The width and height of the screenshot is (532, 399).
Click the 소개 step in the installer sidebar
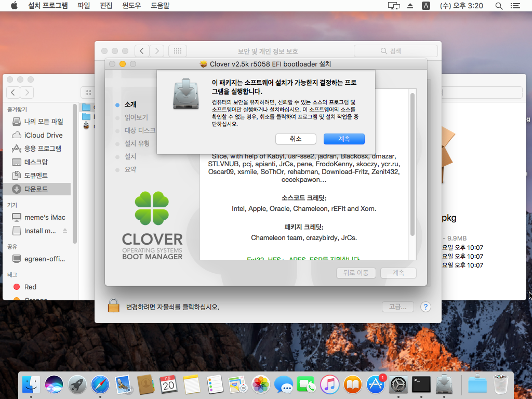[x=130, y=104]
